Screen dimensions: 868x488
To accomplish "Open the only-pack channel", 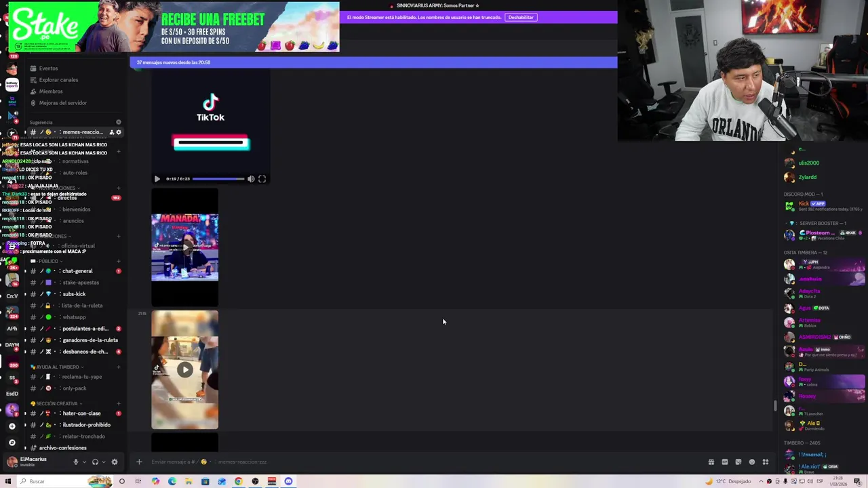I will [x=75, y=388].
